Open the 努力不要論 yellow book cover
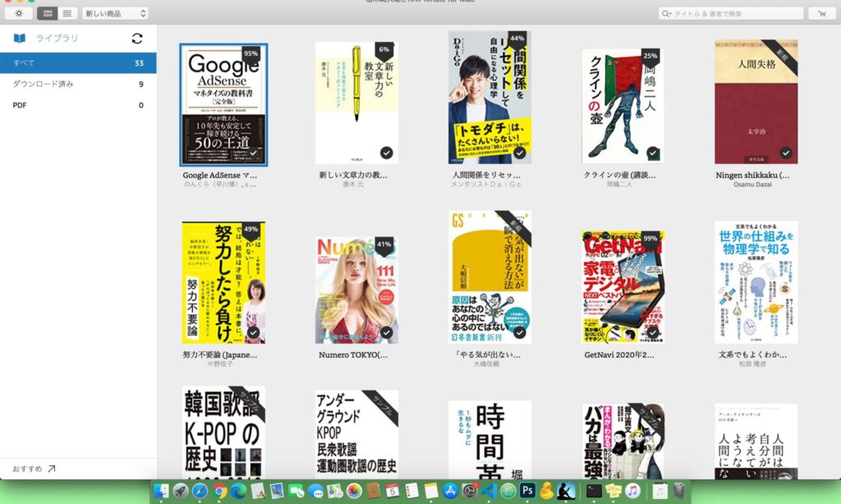 coord(223,282)
